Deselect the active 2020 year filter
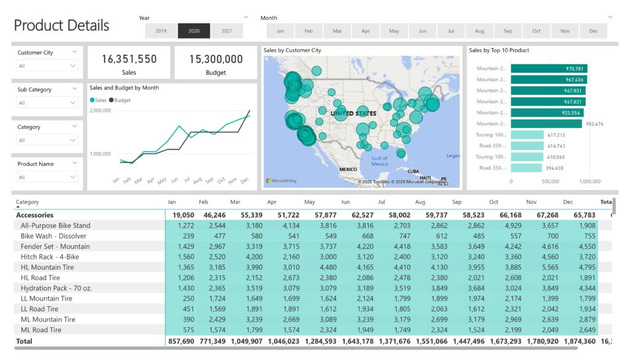 point(194,31)
